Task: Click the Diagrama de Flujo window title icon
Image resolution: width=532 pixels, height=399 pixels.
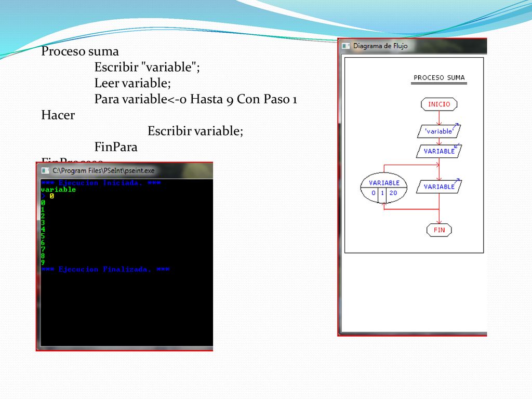Action: click(x=345, y=46)
